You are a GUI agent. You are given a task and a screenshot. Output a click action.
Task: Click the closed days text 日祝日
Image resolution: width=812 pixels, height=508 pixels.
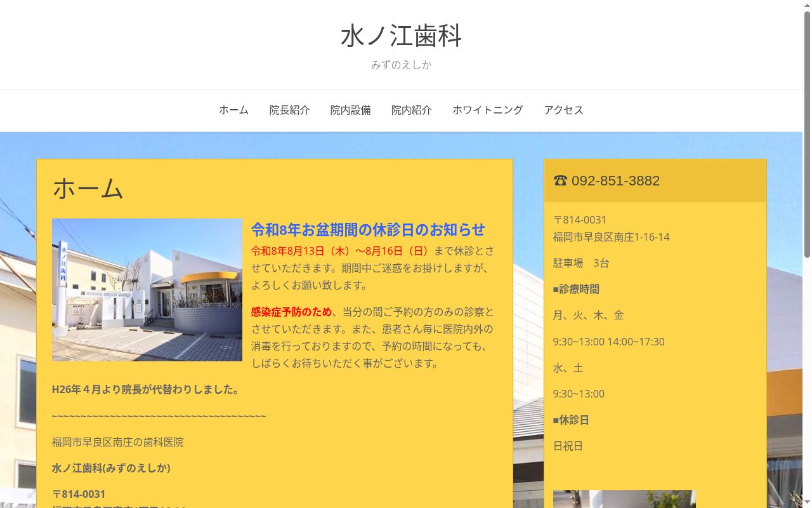click(x=568, y=446)
